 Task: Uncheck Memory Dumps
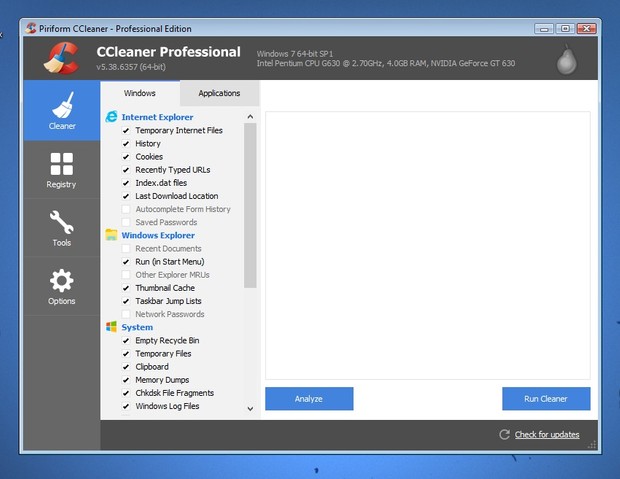[126, 380]
